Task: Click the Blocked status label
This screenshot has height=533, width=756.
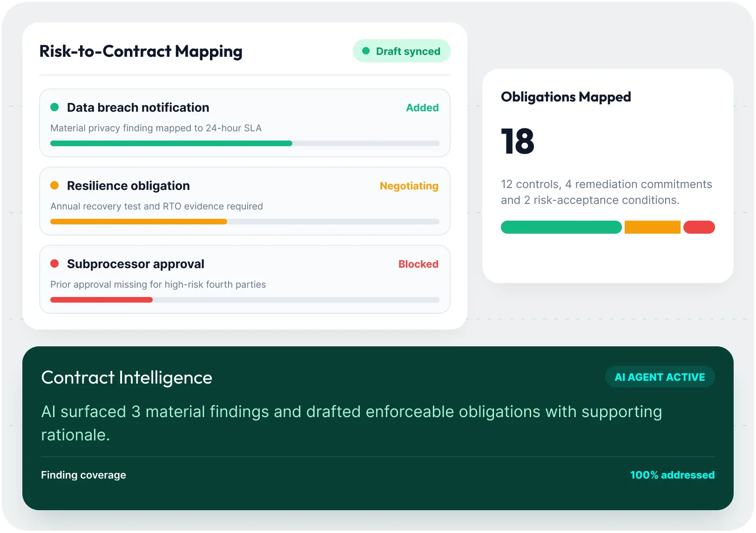Action: (418, 264)
